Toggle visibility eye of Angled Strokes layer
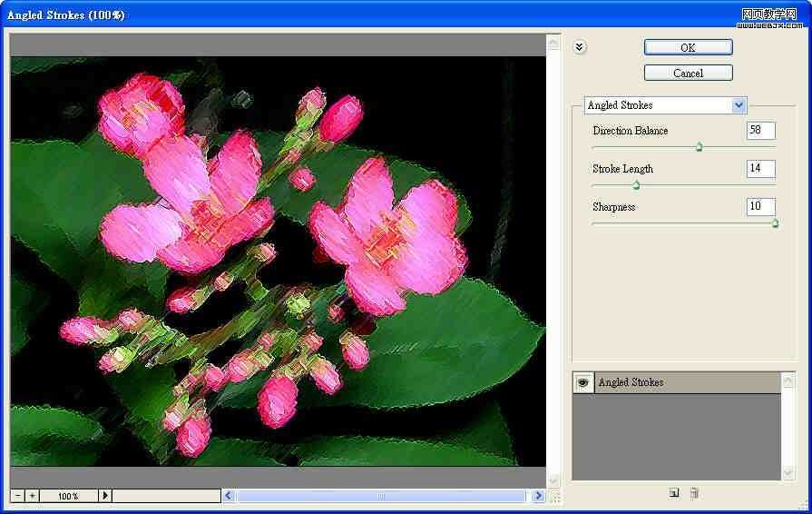This screenshot has height=514, width=812. tap(583, 383)
